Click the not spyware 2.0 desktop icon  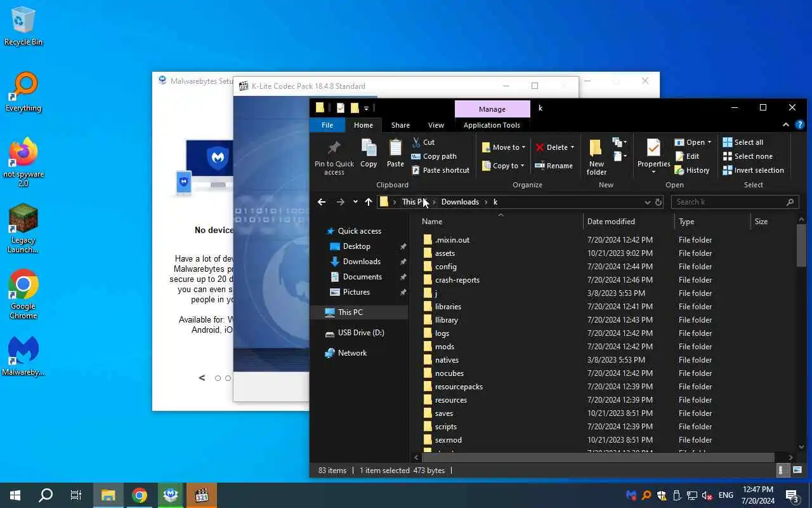tap(23, 163)
